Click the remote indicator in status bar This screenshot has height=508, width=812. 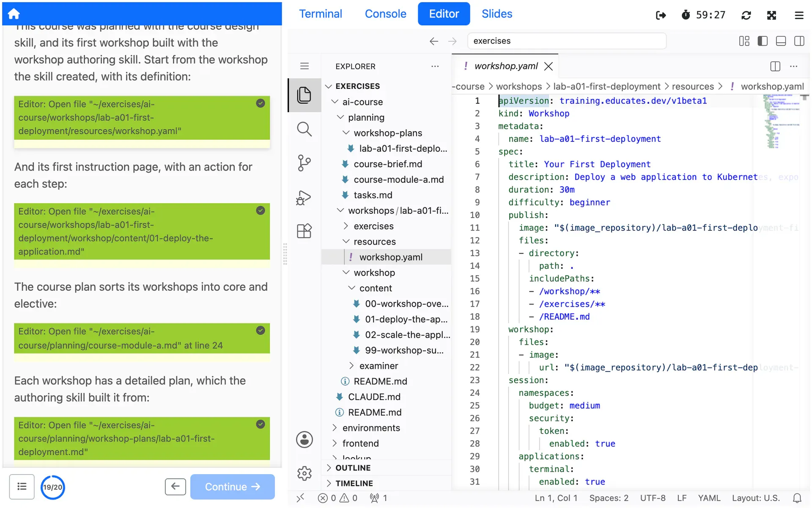tap(300, 498)
